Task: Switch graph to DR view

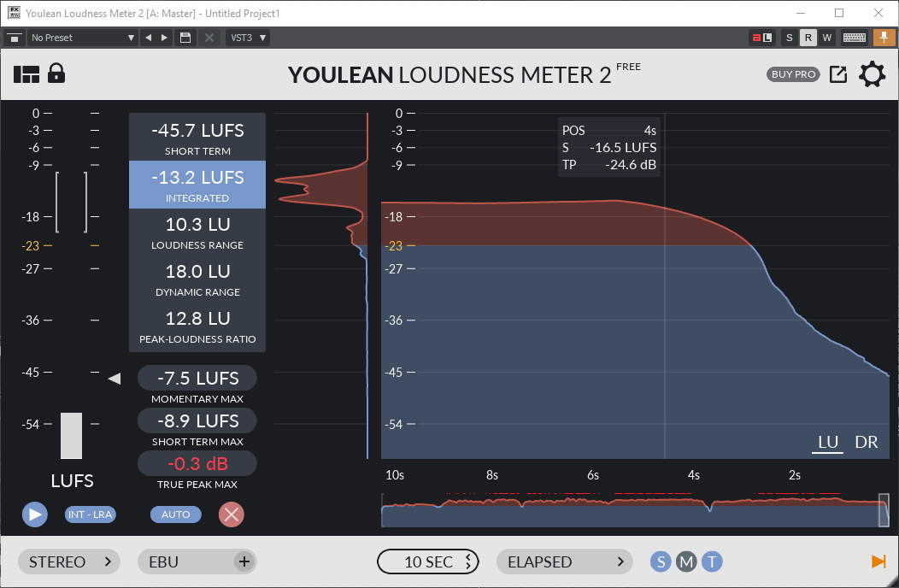Action: [867, 443]
